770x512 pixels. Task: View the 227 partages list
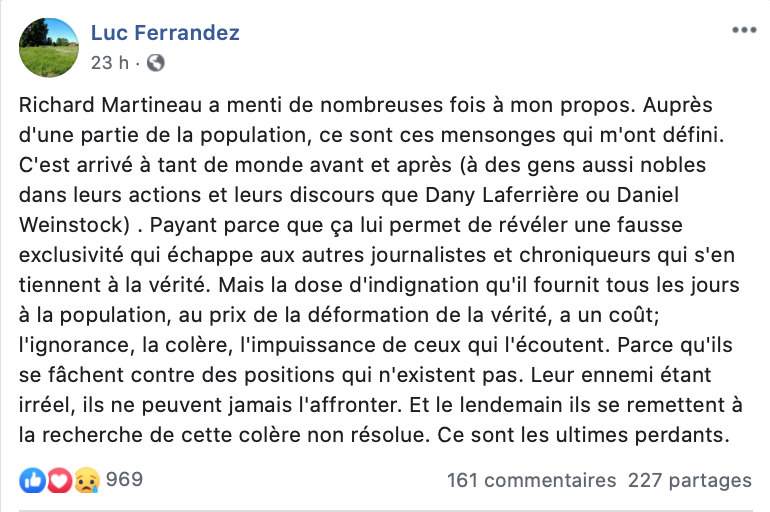689,480
